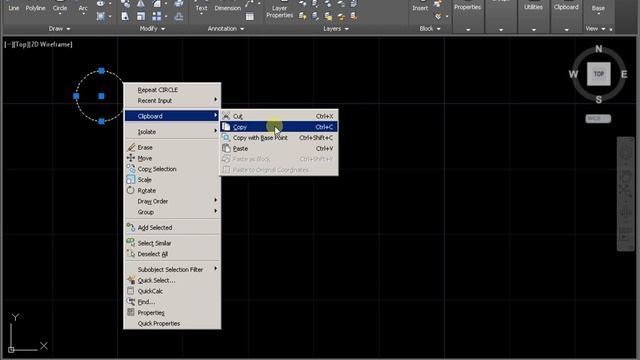The image size is (640, 360).
Task: Expand the Draw Order submenu
Action: tap(172, 201)
